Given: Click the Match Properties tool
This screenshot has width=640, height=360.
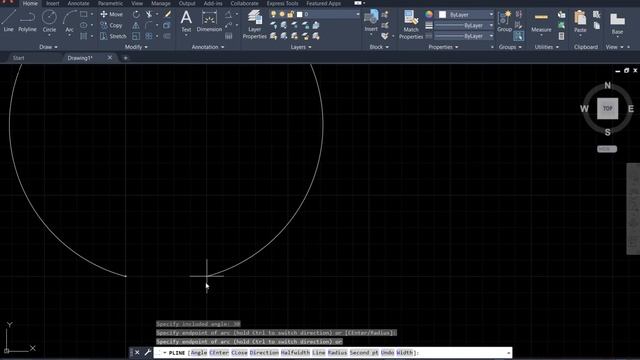Looking at the screenshot, I should click(x=411, y=24).
